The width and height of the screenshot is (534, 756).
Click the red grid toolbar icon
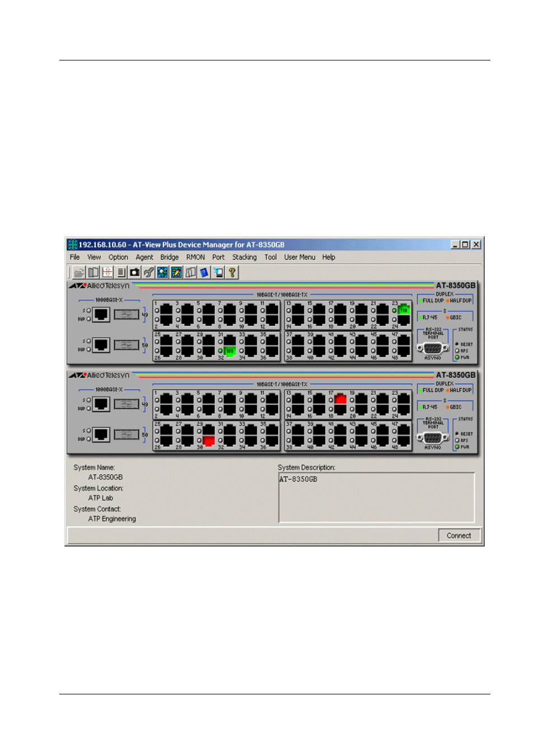click(107, 273)
